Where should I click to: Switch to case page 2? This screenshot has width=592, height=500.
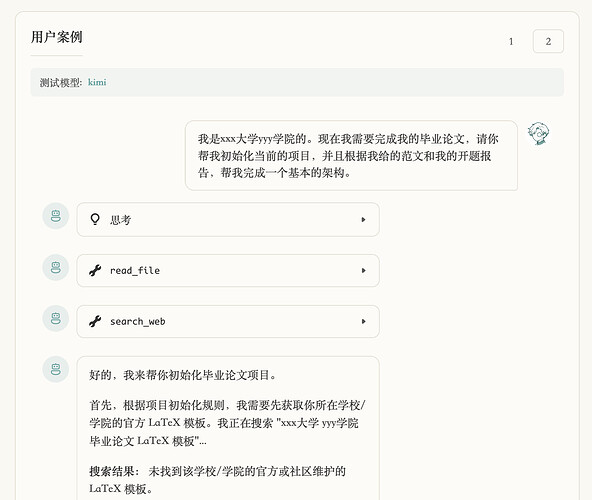tap(548, 41)
